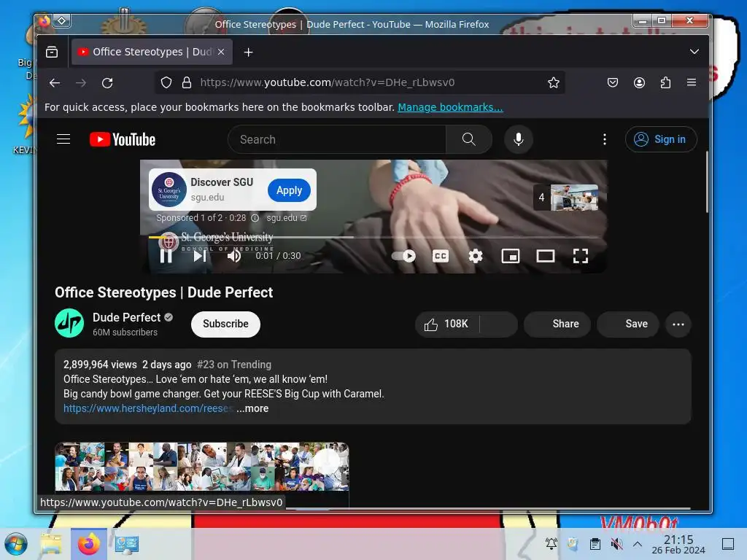This screenshot has height=560, width=747.
Task: Click the page vertical scrollbar
Action: [707, 183]
